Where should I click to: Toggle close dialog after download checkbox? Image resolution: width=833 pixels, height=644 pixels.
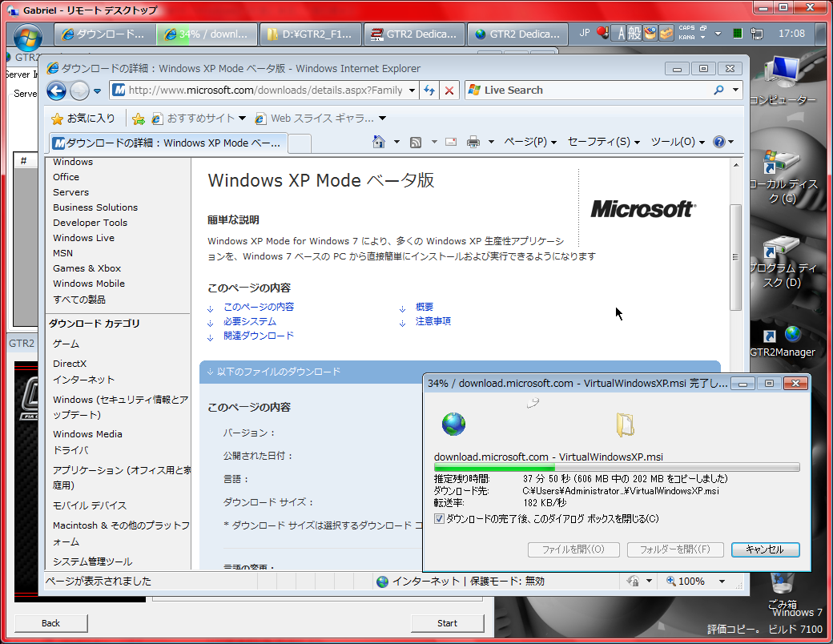pyautogui.click(x=440, y=519)
